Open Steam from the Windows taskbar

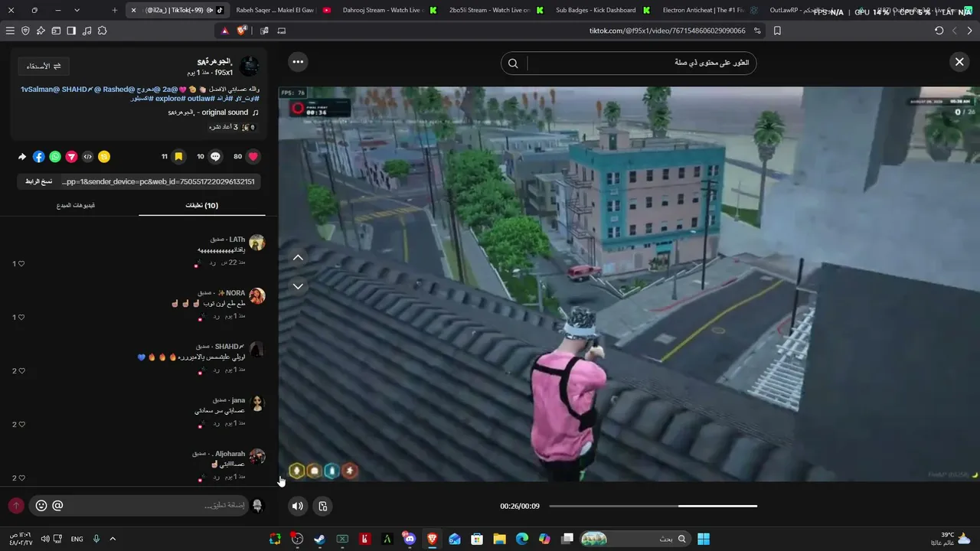click(320, 539)
